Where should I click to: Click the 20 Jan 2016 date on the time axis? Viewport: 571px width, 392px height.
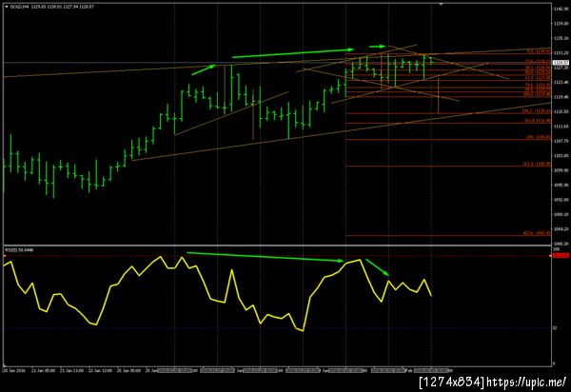click(14, 370)
